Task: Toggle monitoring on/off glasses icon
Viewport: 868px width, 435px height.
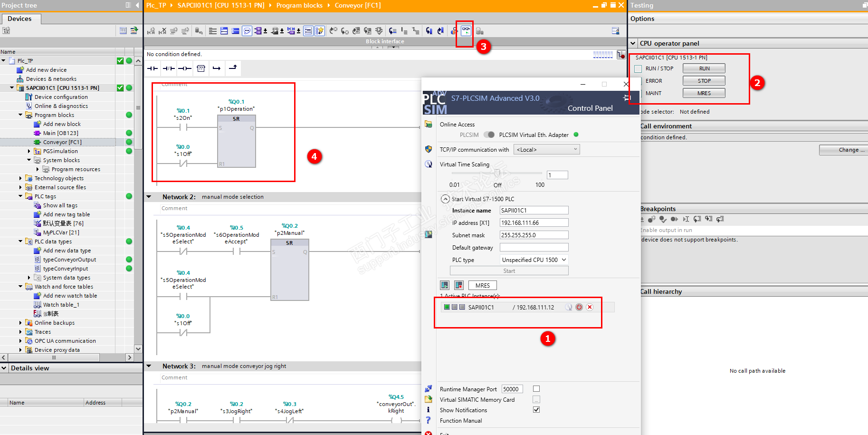Action: pos(466,31)
